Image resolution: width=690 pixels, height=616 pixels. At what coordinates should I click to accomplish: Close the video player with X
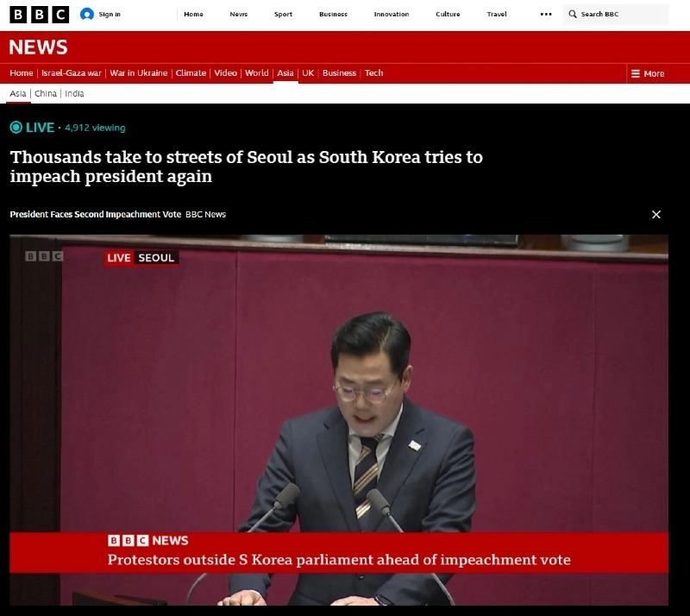point(656,214)
